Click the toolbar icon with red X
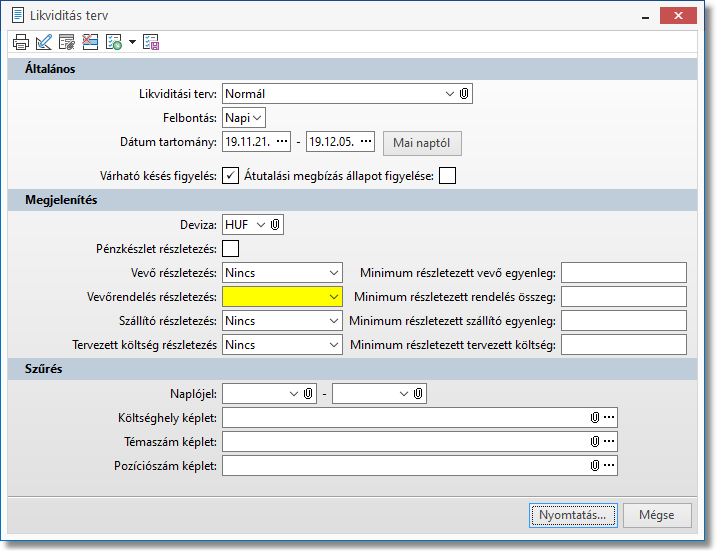The height and width of the screenshot is (553, 717). point(90,42)
